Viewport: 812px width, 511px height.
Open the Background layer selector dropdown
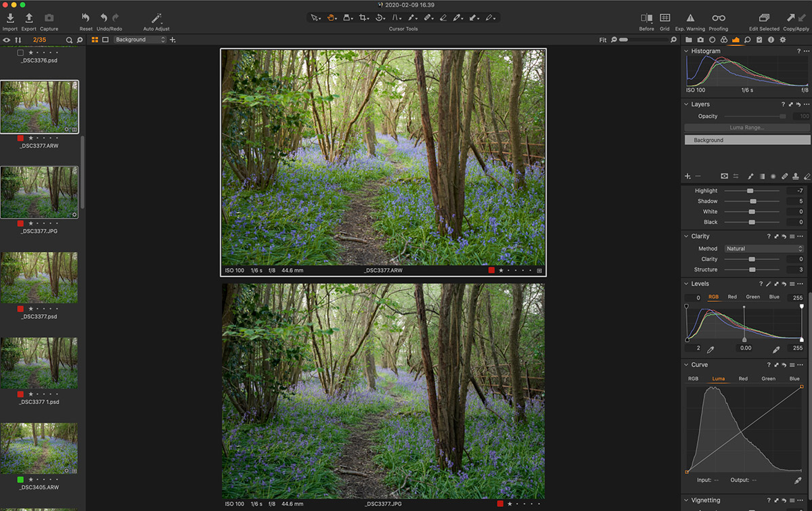140,39
